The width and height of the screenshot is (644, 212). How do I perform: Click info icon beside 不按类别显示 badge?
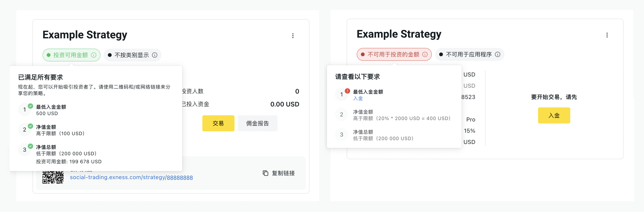155,55
